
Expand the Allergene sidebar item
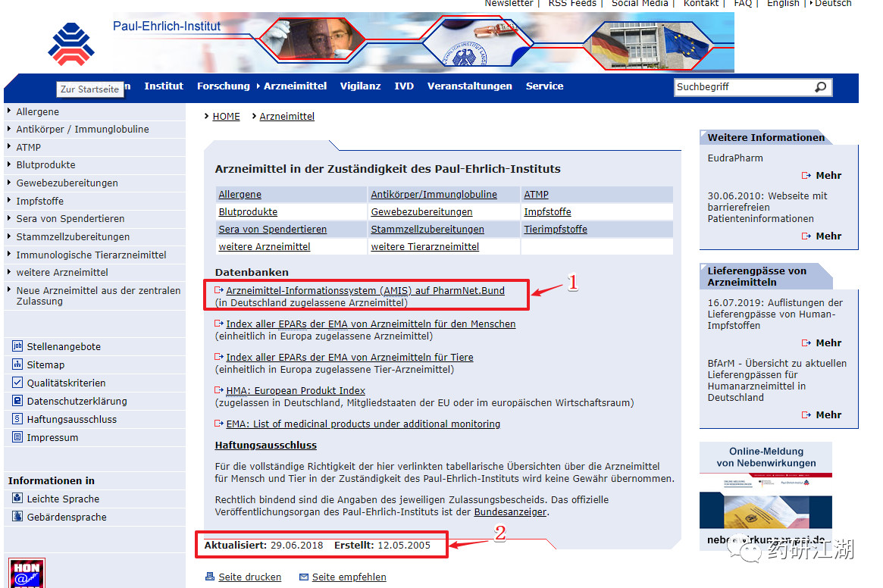pos(37,111)
